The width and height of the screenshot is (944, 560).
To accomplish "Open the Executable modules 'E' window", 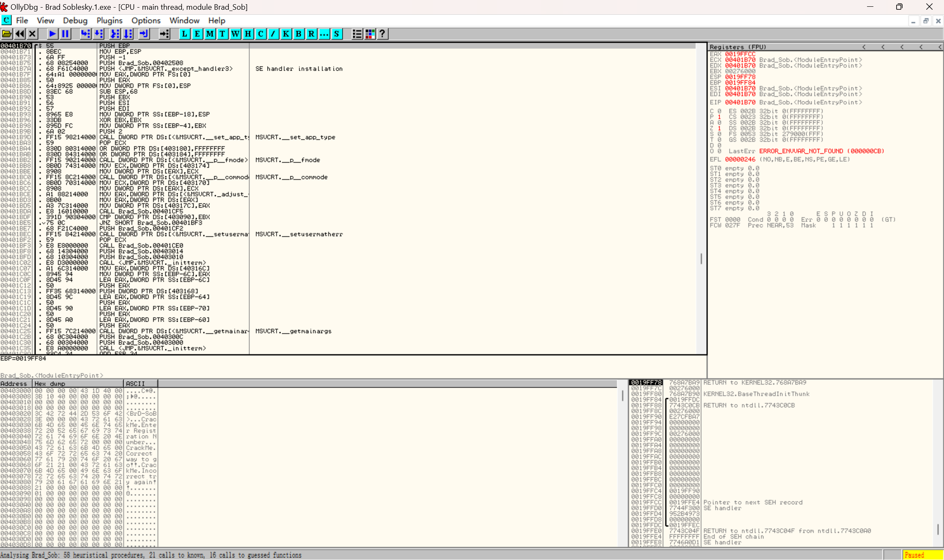I will (x=197, y=34).
